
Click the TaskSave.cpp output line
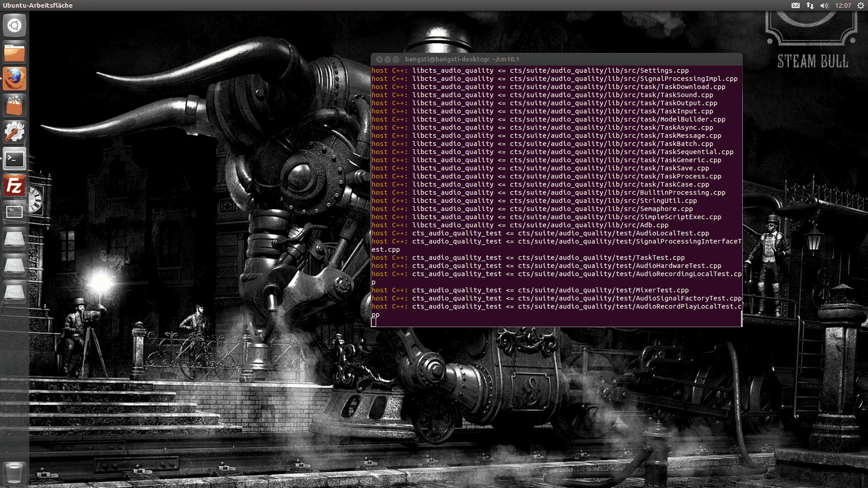[540, 168]
